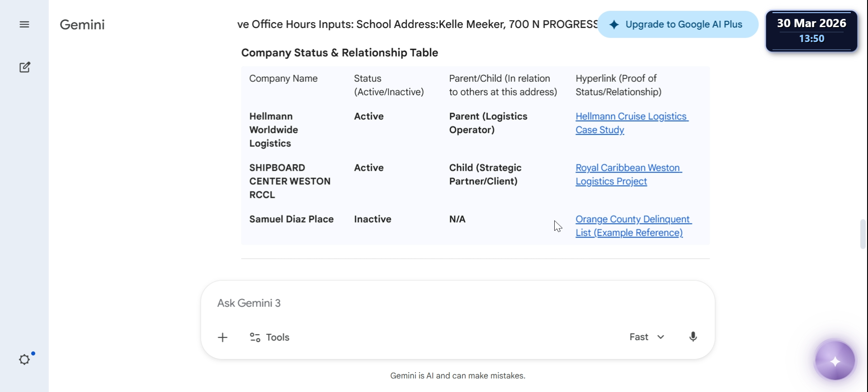Open settings gear in sidebar
The image size is (868, 392).
[x=24, y=359]
